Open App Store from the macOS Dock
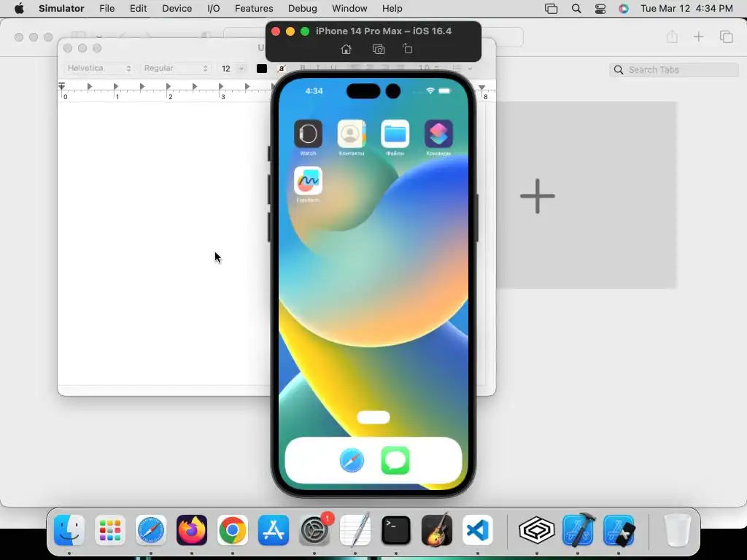747x560 pixels. pos(274,530)
